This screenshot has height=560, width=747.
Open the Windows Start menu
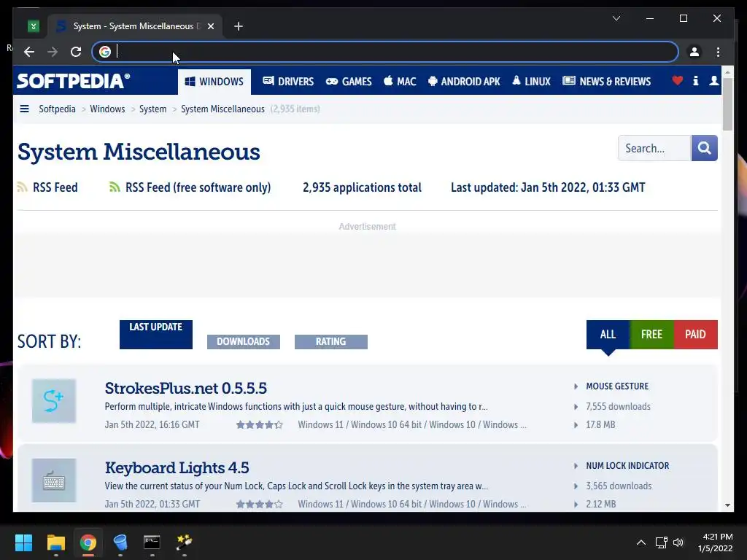(23, 542)
